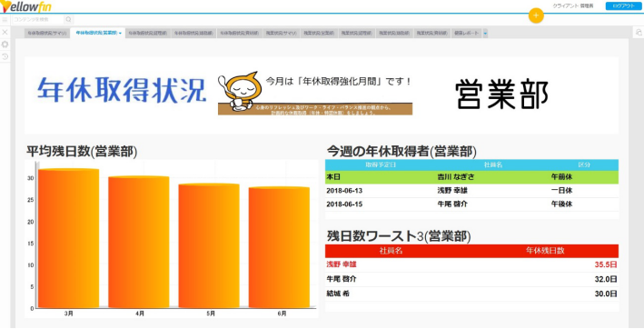
Task: Focus the コンテンツを検索 search field
Action: coord(38,19)
